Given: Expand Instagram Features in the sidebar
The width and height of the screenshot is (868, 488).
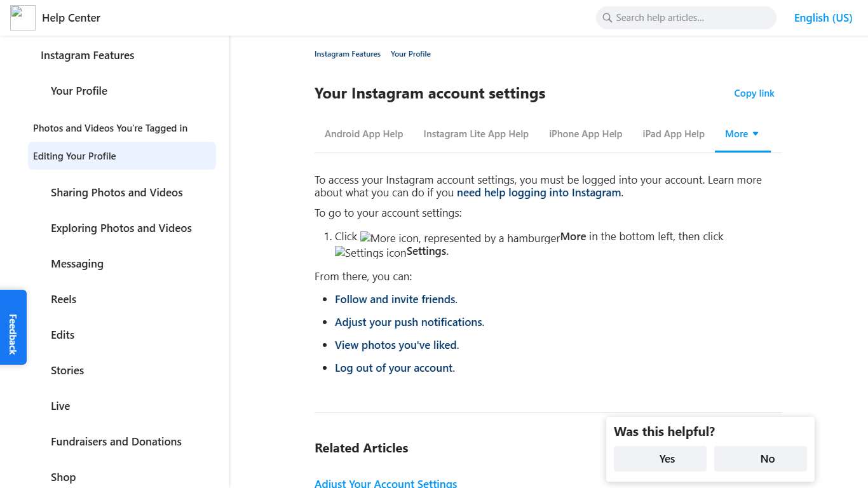Looking at the screenshot, I should tap(87, 55).
